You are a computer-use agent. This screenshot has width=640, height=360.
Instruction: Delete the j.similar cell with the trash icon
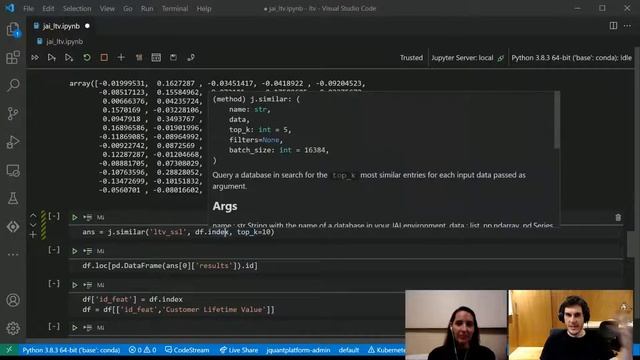click(618, 218)
